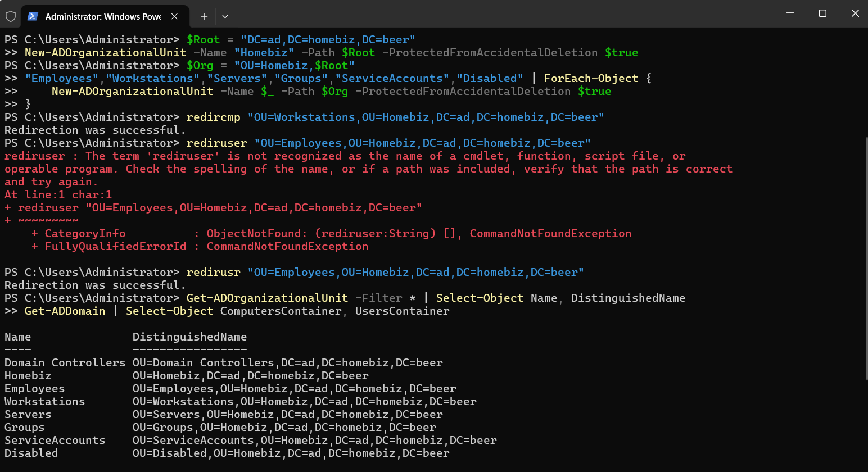Maximize the terminal window
The height and width of the screenshot is (472, 868).
(x=822, y=13)
